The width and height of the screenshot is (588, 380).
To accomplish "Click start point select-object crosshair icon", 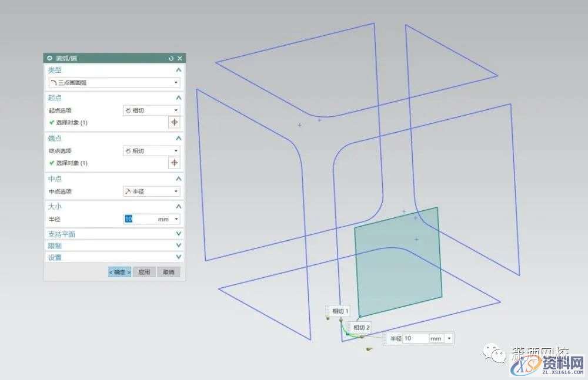I will (174, 122).
